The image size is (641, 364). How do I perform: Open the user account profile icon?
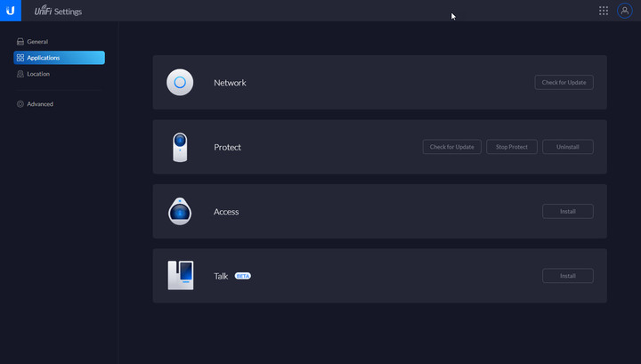click(625, 11)
